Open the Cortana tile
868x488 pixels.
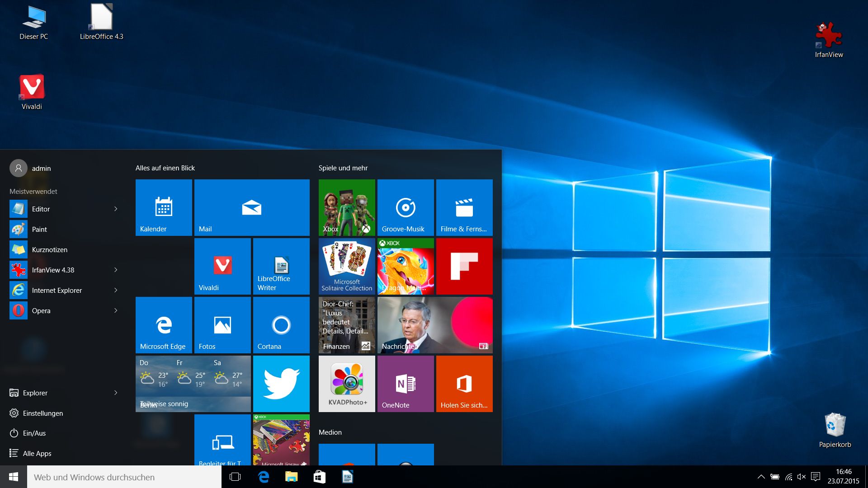click(x=281, y=325)
